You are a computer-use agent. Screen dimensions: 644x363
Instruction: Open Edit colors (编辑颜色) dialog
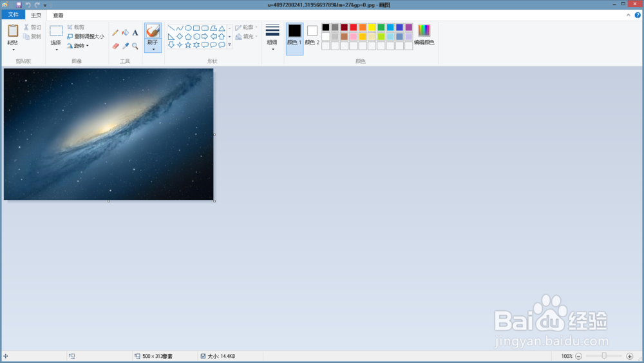[x=424, y=35]
